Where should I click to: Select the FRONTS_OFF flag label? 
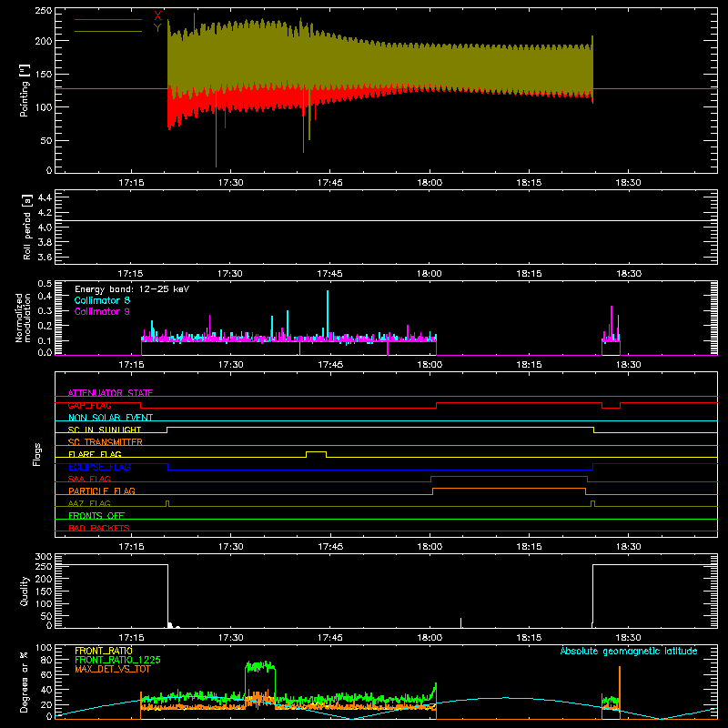click(96, 515)
